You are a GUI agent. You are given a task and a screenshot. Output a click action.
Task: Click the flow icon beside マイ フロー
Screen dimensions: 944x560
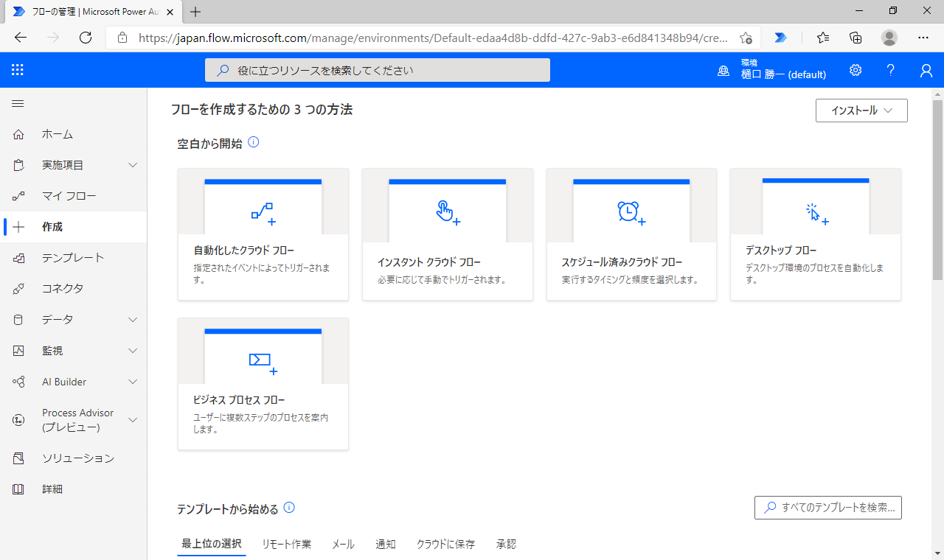(18, 196)
